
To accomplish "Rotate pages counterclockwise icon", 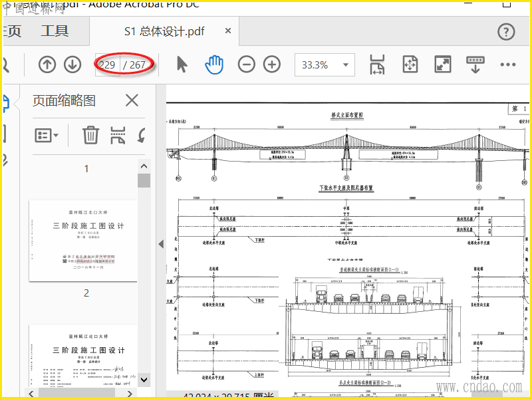I will coord(142,135).
